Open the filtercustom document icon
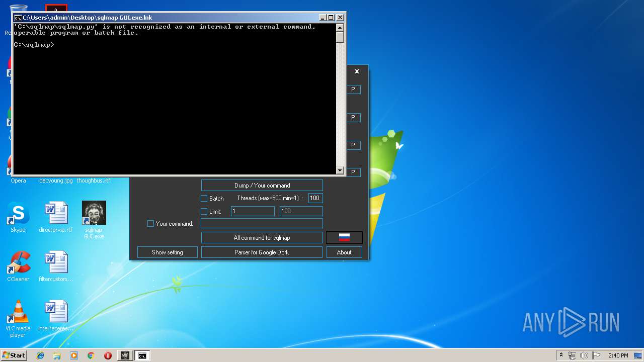644x362 pixels. tap(55, 266)
